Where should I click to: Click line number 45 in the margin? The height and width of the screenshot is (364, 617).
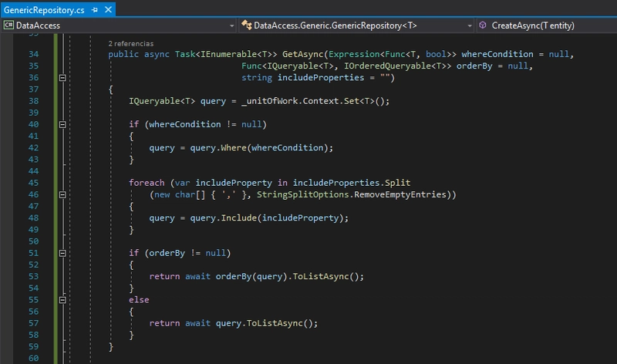pos(33,183)
